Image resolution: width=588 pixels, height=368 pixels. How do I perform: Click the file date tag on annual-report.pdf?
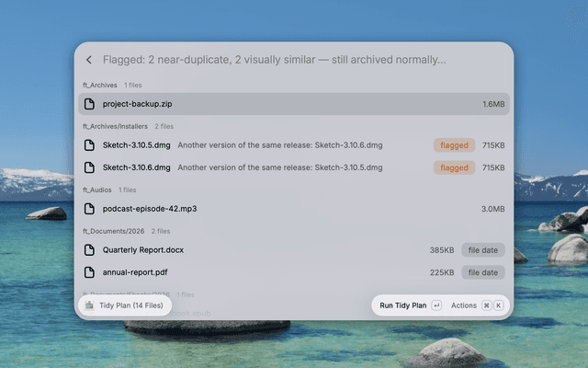483,272
